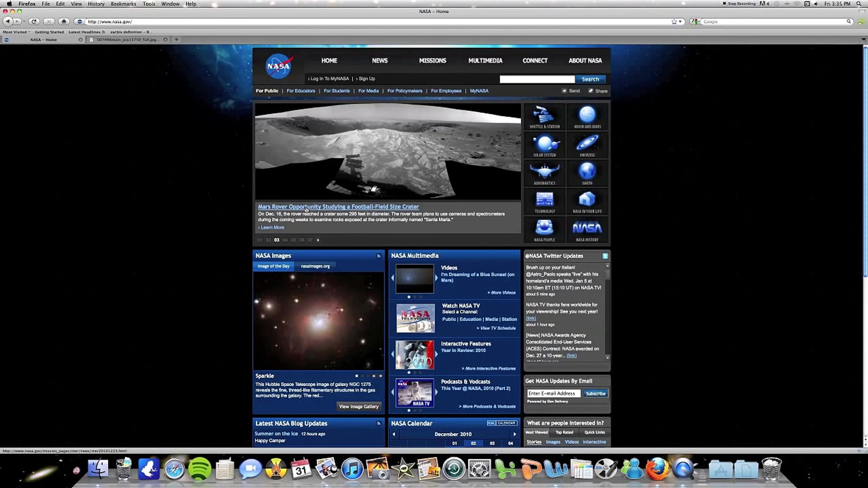Open iCal from the Dock
This screenshot has width=868, height=488.
point(301,469)
